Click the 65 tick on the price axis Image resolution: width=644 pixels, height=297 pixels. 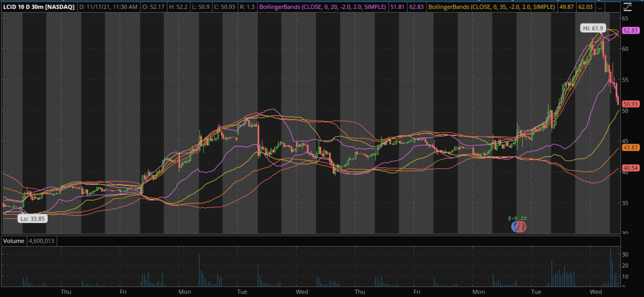click(x=625, y=18)
